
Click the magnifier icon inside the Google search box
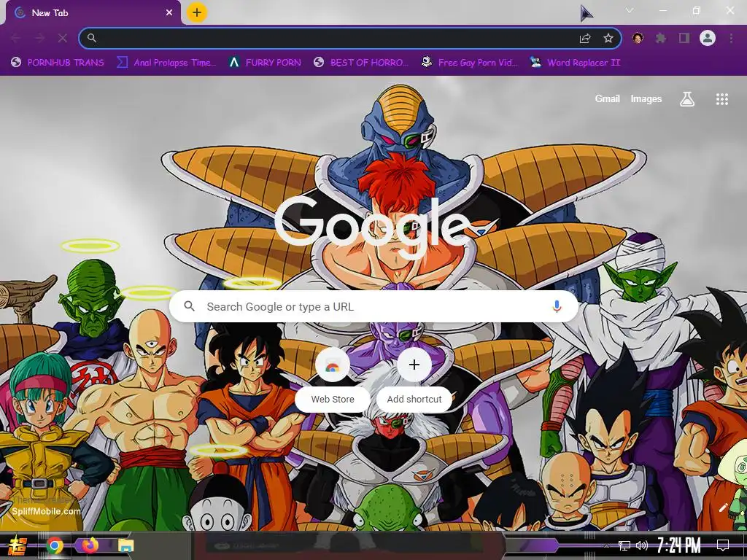[189, 306]
